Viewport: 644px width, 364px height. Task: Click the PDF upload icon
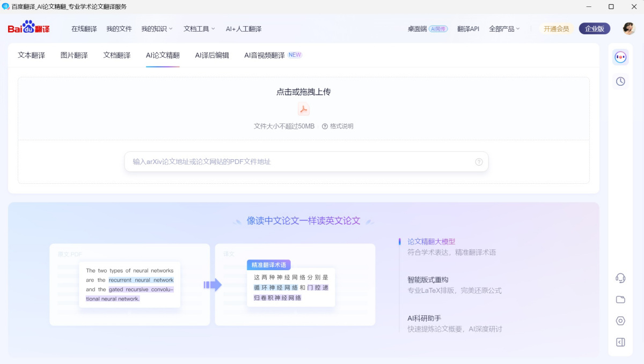tap(304, 109)
